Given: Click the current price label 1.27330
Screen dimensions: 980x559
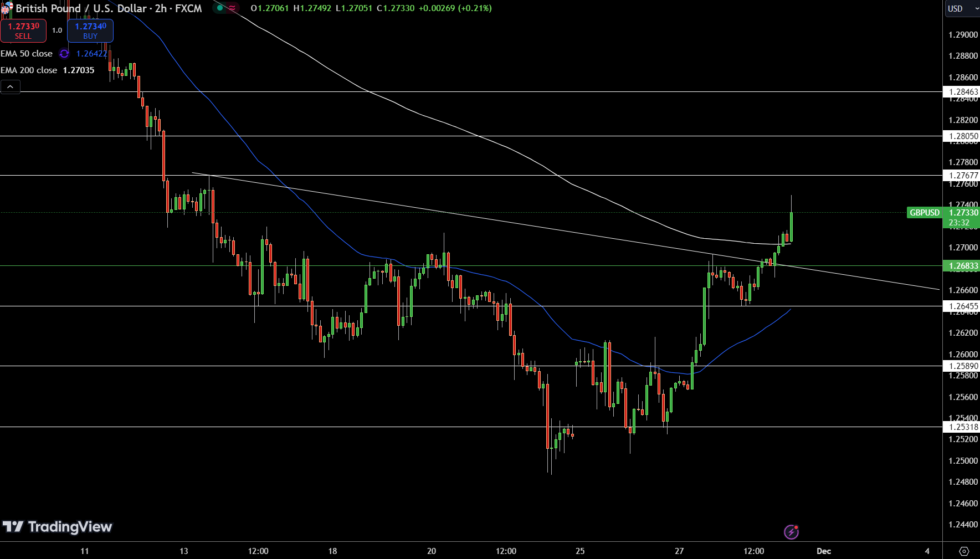Looking at the screenshot, I should tap(963, 213).
